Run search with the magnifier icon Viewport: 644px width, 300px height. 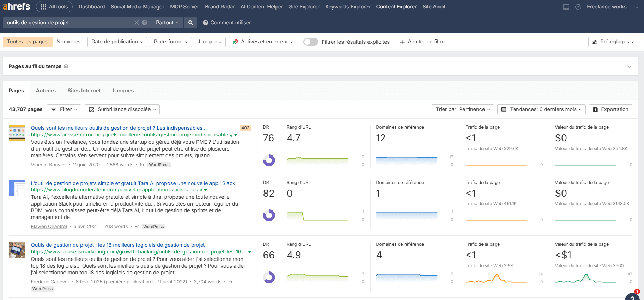click(190, 23)
